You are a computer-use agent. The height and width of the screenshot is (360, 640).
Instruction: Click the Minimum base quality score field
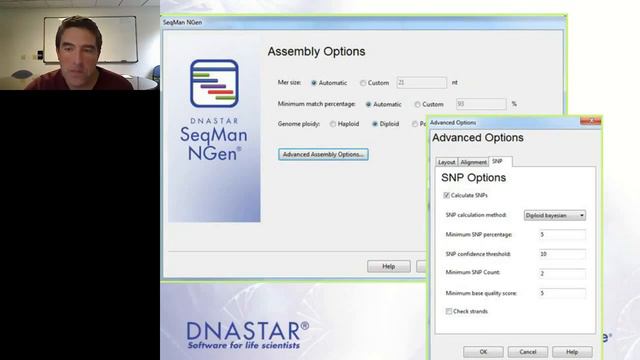[x=562, y=293]
